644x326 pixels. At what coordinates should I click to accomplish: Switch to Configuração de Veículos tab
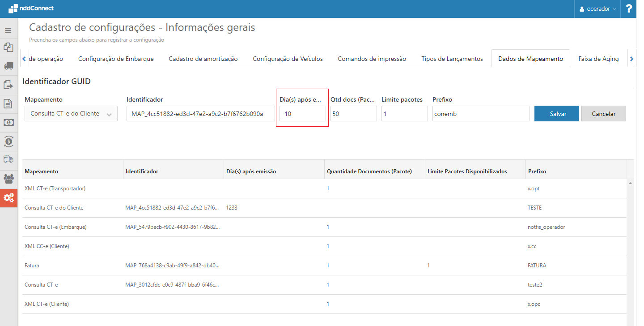(288, 59)
